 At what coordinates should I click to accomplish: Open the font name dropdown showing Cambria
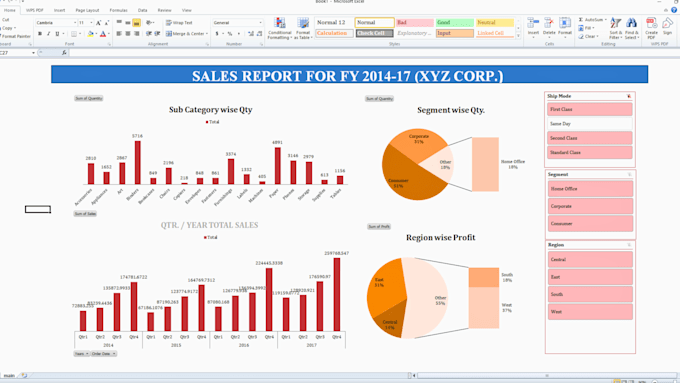(x=75, y=23)
